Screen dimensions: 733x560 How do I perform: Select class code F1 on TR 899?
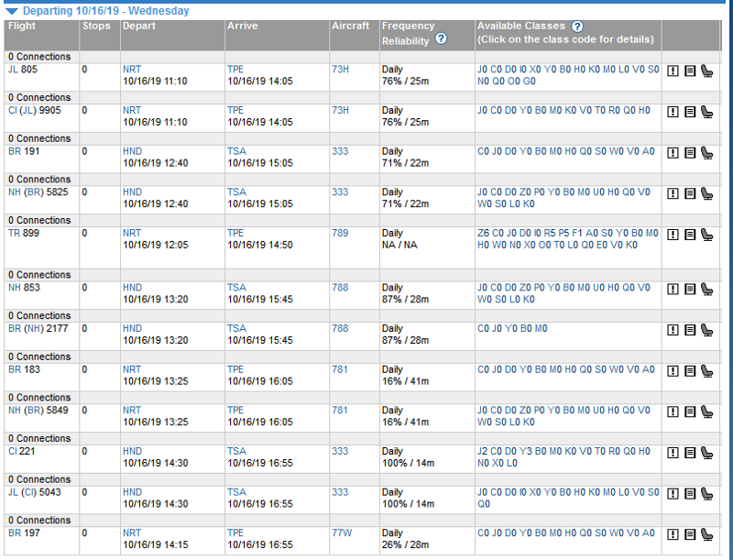(578, 233)
